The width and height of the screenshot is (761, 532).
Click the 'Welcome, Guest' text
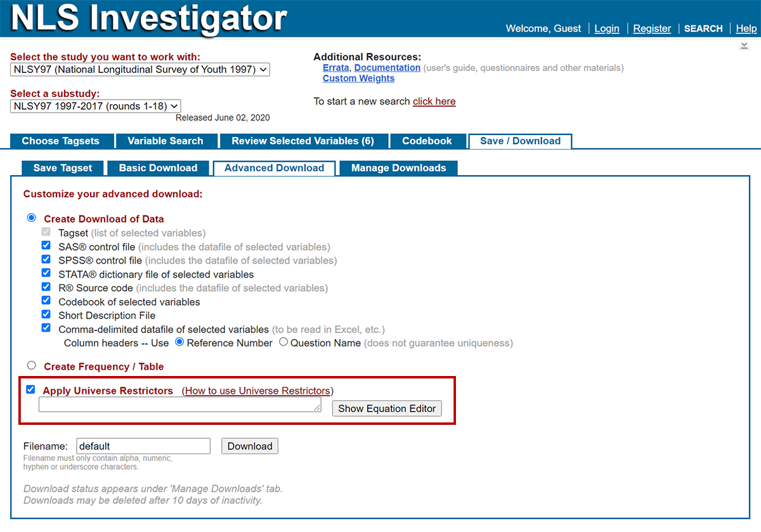click(x=543, y=29)
